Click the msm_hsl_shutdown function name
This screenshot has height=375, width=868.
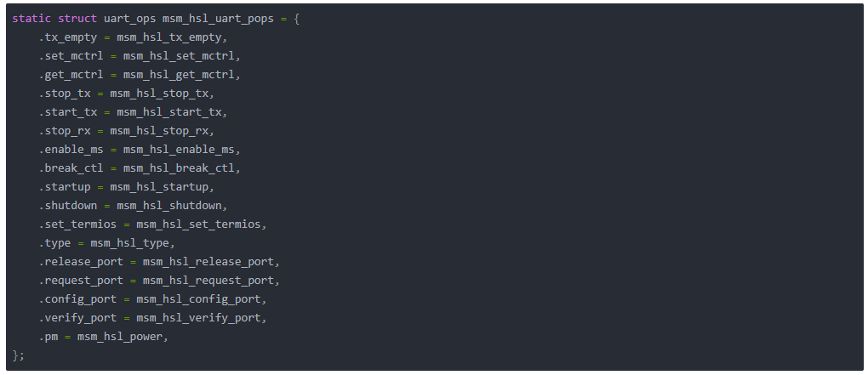tap(172, 206)
